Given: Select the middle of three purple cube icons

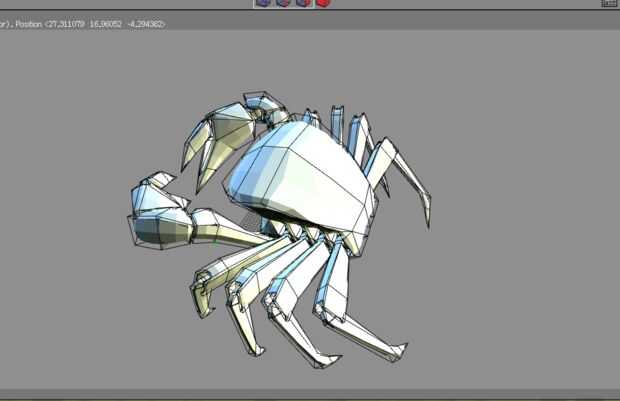Looking at the screenshot, I should [x=283, y=3].
